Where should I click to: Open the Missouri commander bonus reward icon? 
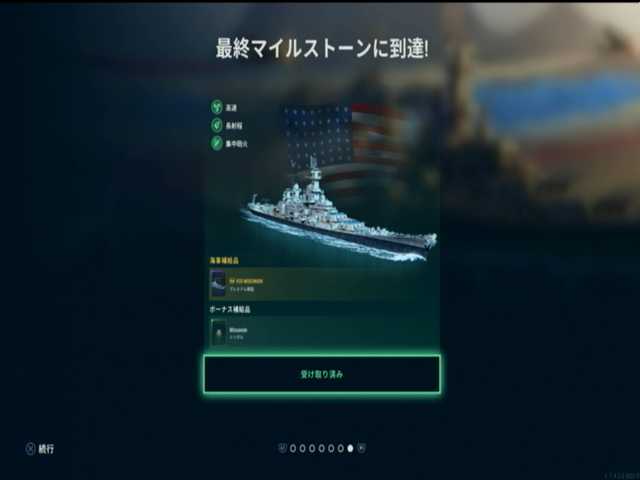pyautogui.click(x=219, y=332)
